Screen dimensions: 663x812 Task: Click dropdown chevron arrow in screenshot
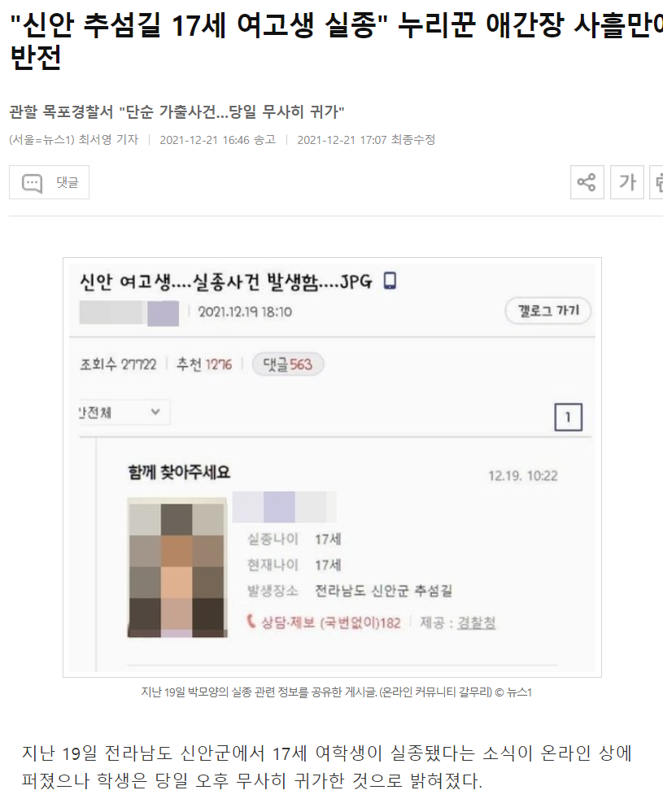click(155, 413)
